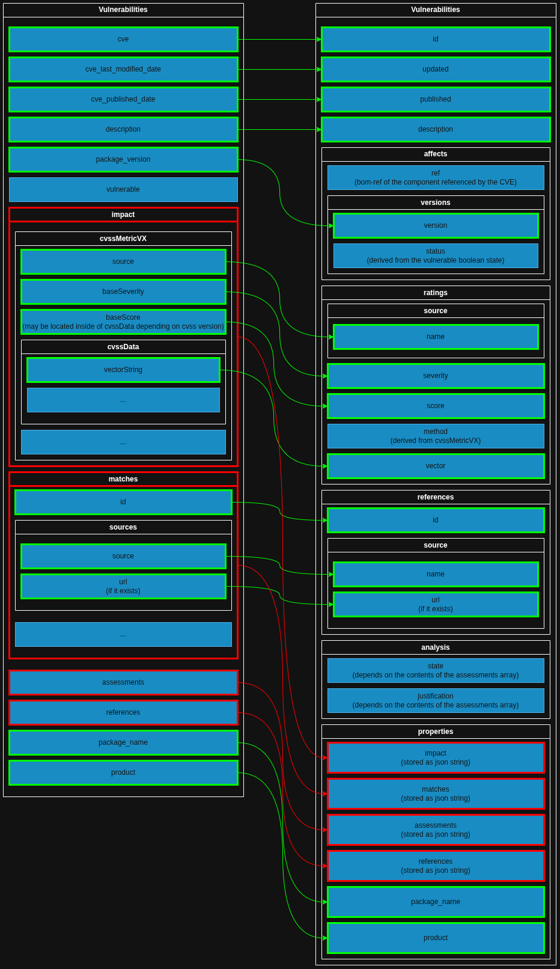Click assessments stored-as-json-string box
The width and height of the screenshot is (560, 969).
[x=436, y=830]
